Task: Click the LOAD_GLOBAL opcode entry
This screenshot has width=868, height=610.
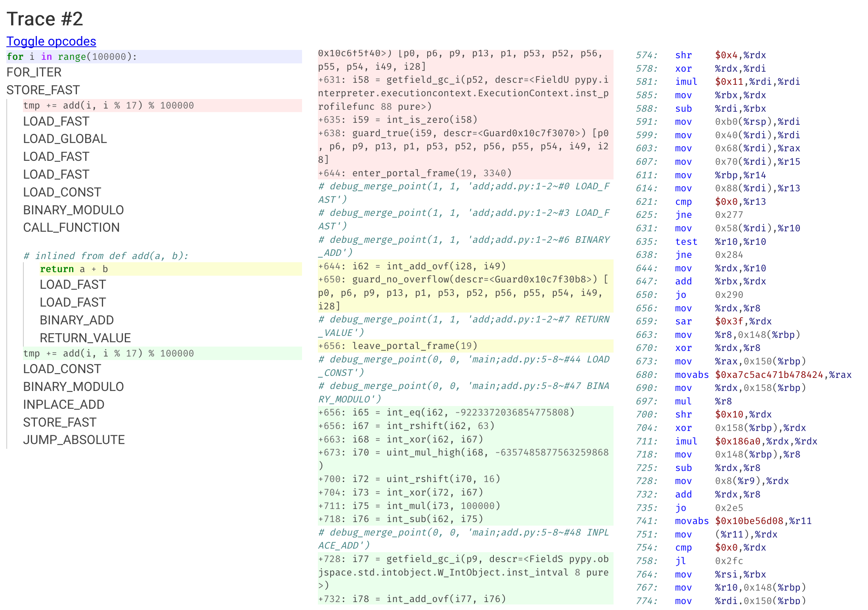Action: pyautogui.click(x=65, y=139)
